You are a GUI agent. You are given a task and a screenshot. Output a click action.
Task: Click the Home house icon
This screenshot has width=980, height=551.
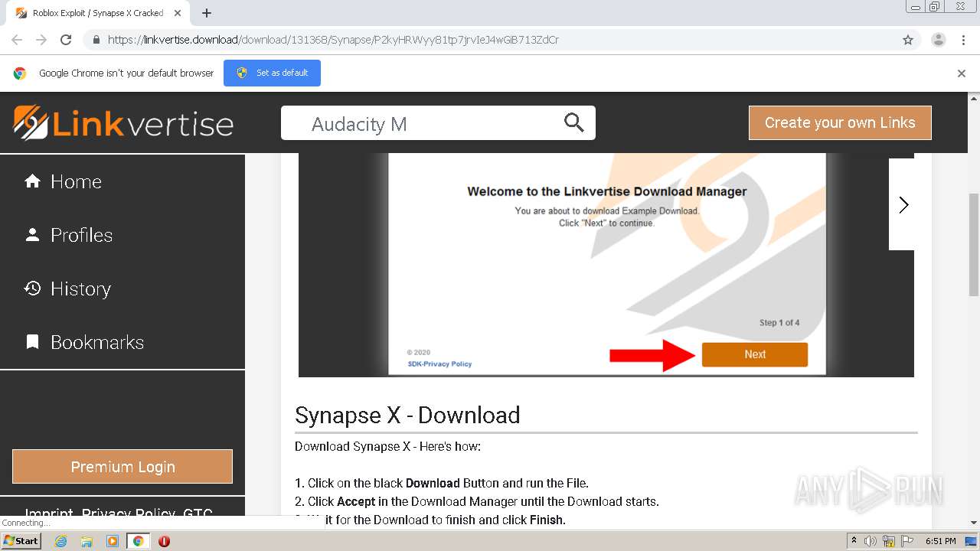(x=32, y=181)
